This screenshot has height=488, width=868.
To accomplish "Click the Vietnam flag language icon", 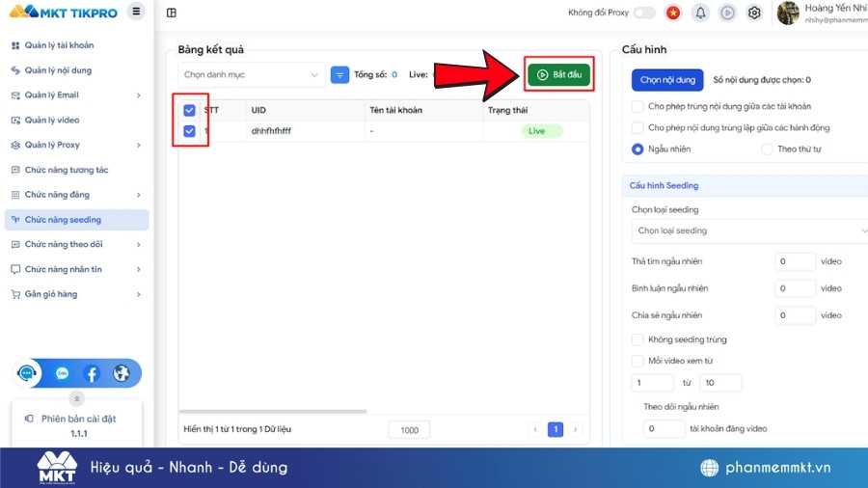I will [673, 13].
